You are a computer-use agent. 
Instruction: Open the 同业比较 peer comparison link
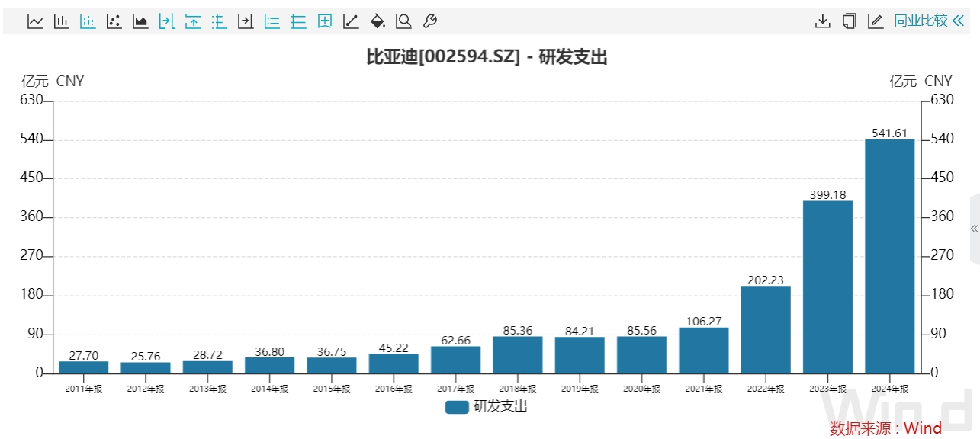click(929, 21)
